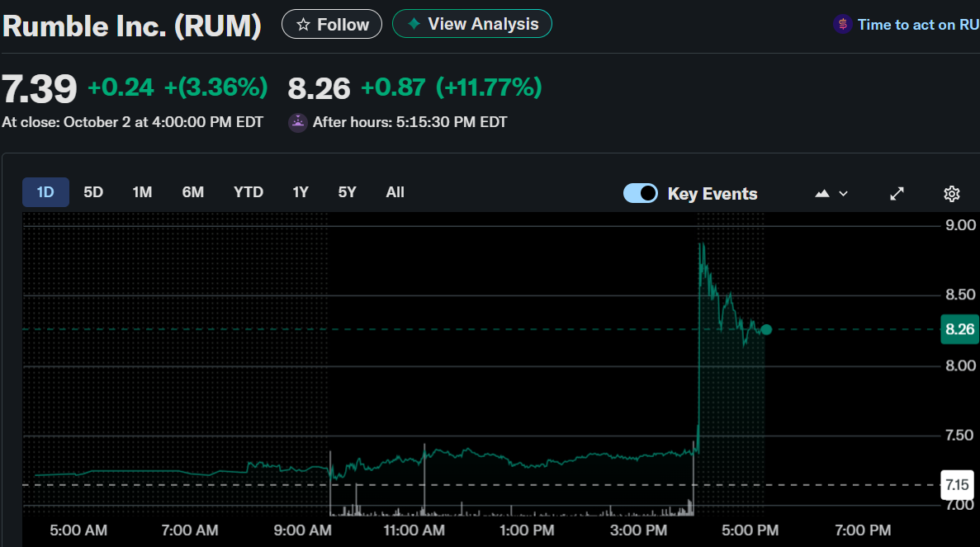Screen dimensions: 980x547
Task: Click the star icon in Follow button
Action: point(303,25)
